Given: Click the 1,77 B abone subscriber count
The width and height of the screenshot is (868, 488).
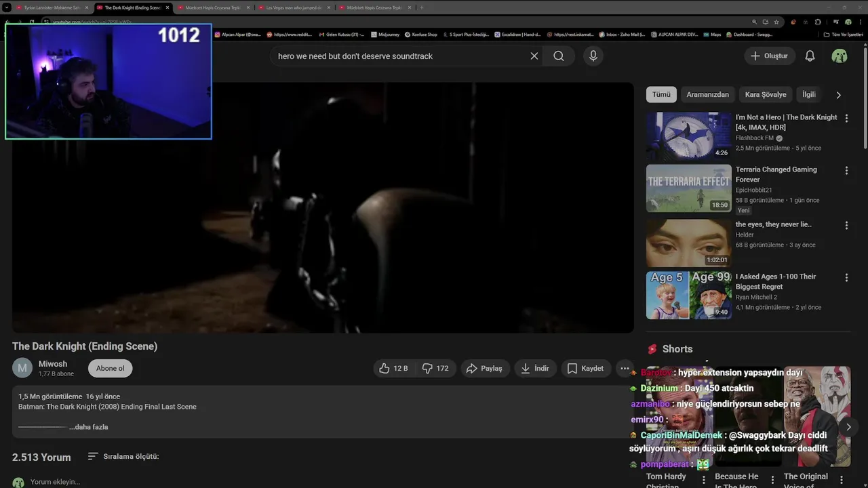Looking at the screenshot, I should (x=56, y=374).
